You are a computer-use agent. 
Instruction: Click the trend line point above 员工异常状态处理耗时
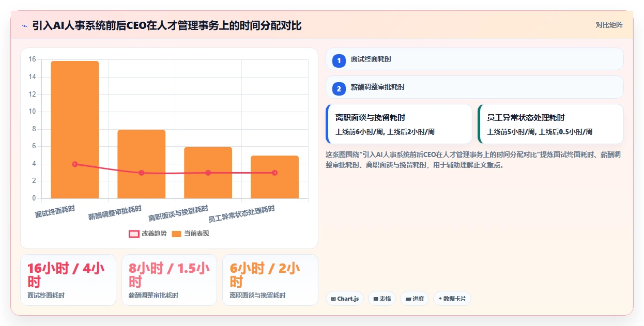click(x=274, y=173)
